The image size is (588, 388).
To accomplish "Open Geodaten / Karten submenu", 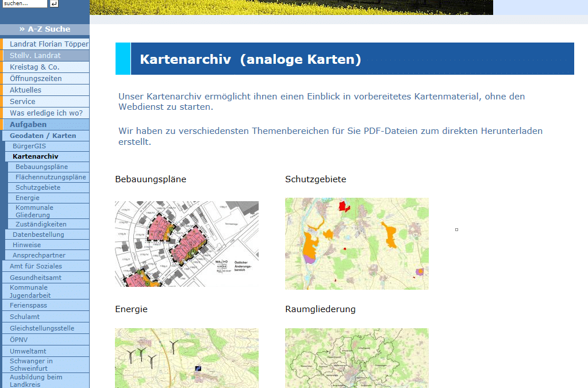I will [46, 136].
